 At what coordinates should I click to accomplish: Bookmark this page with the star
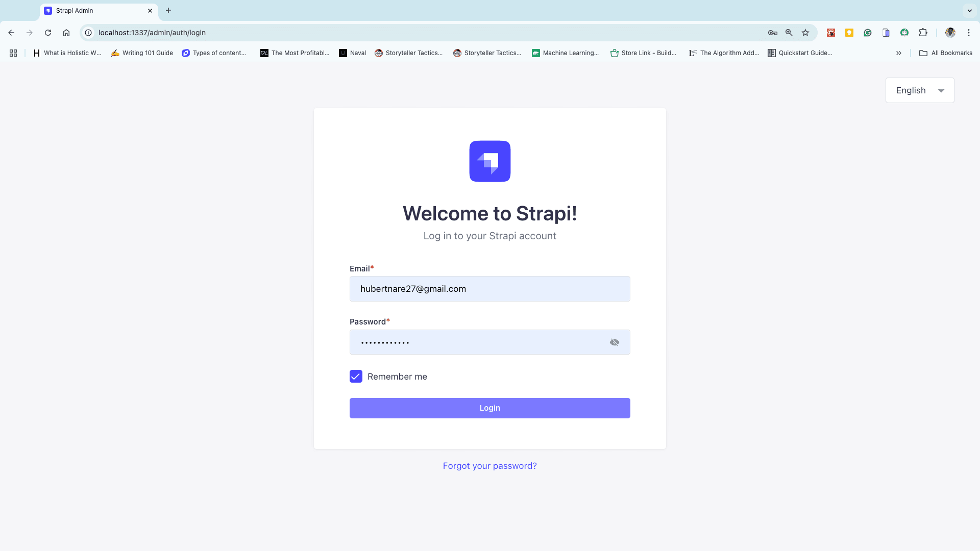point(805,33)
